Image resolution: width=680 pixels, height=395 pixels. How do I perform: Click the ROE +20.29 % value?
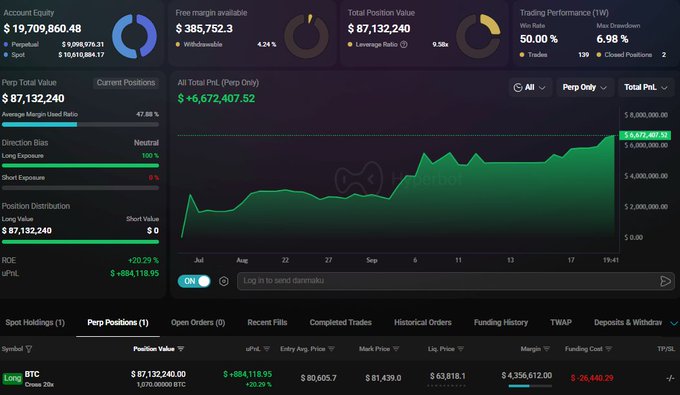point(143,260)
